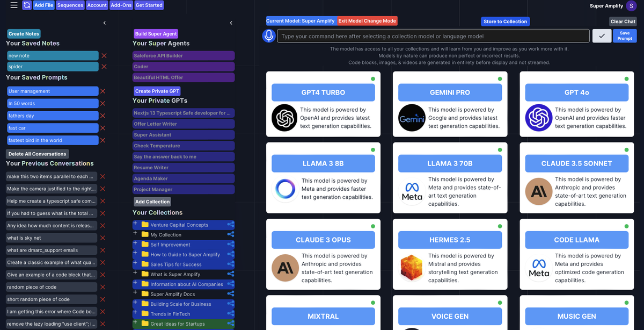Select the Claude 3.5 Sonnet model
This screenshot has width=644, height=330.
(576, 163)
